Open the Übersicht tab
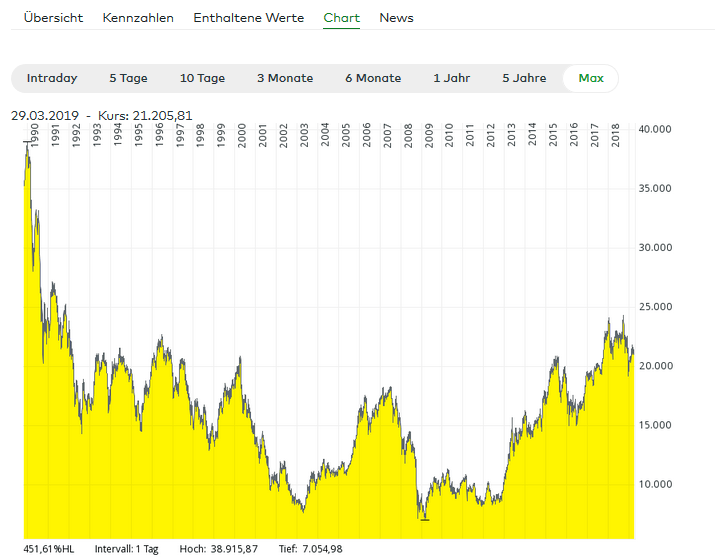Image resolution: width=715 pixels, height=560 pixels. [x=53, y=18]
